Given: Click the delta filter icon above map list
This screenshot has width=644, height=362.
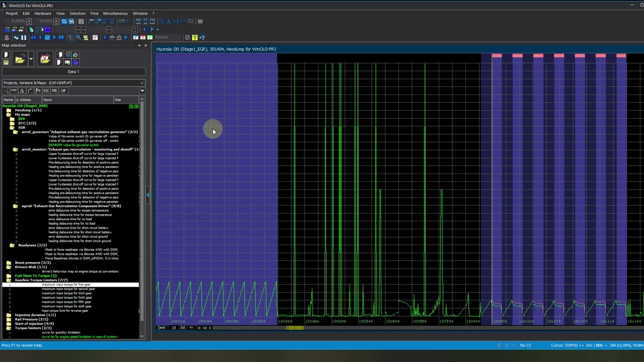Looking at the screenshot, I should 22,90.
